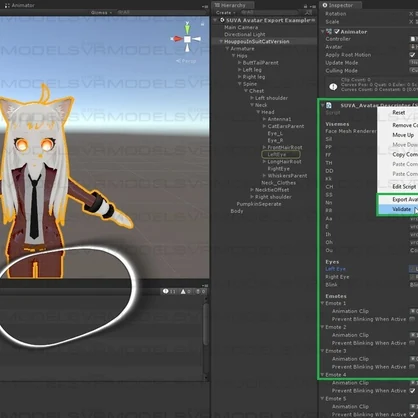This screenshot has width=418, height=418.
Task: Expand the ButtTailParent node
Action: (239, 63)
